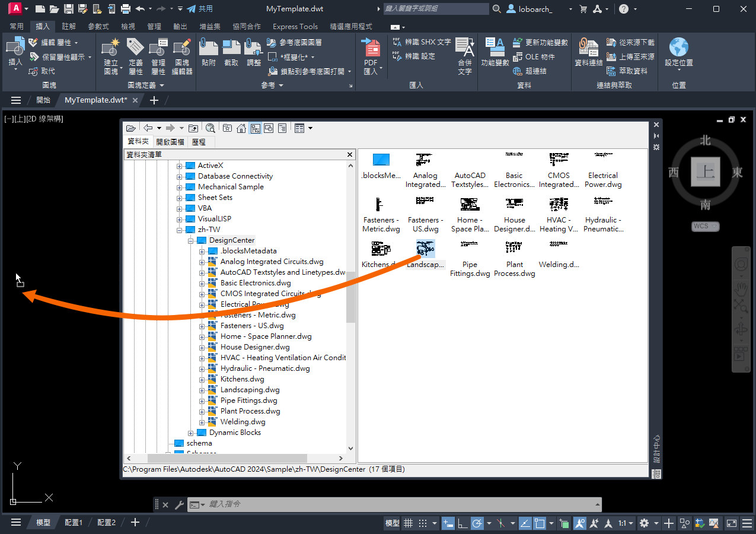
Task: Open DesignCenter Search globe icon
Action: (x=210, y=128)
